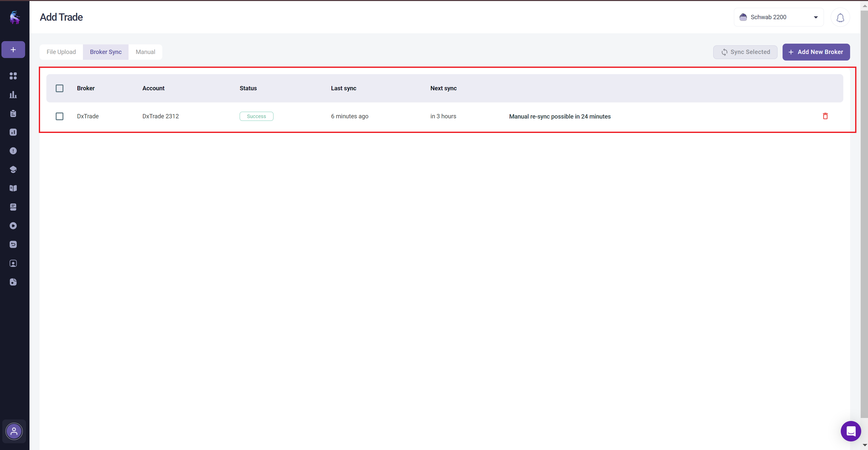
Task: Click the graduation cap sidebar icon
Action: 13,169
